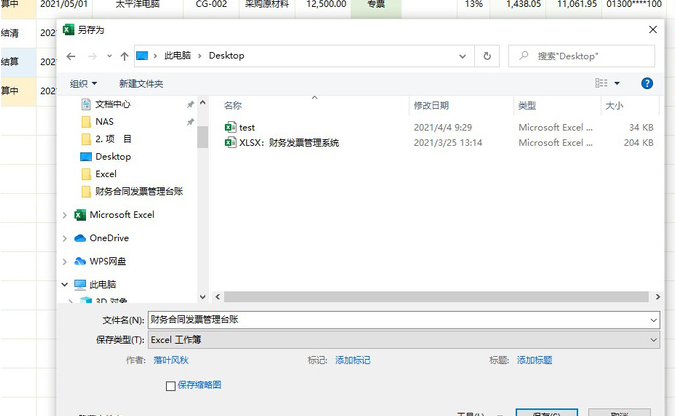This screenshot has height=416, width=675.
Task: Select 文档中心 in the navigation pane
Action: pos(113,104)
